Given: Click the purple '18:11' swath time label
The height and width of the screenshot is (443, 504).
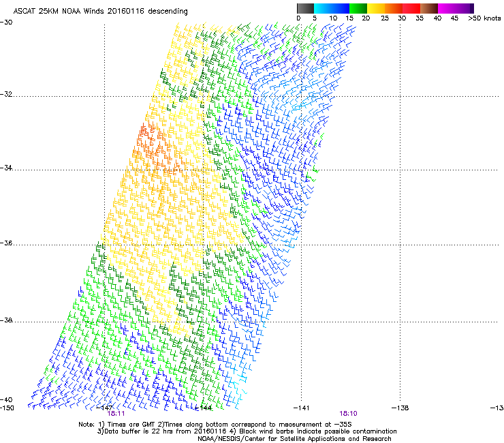Looking at the screenshot, I should (116, 414).
